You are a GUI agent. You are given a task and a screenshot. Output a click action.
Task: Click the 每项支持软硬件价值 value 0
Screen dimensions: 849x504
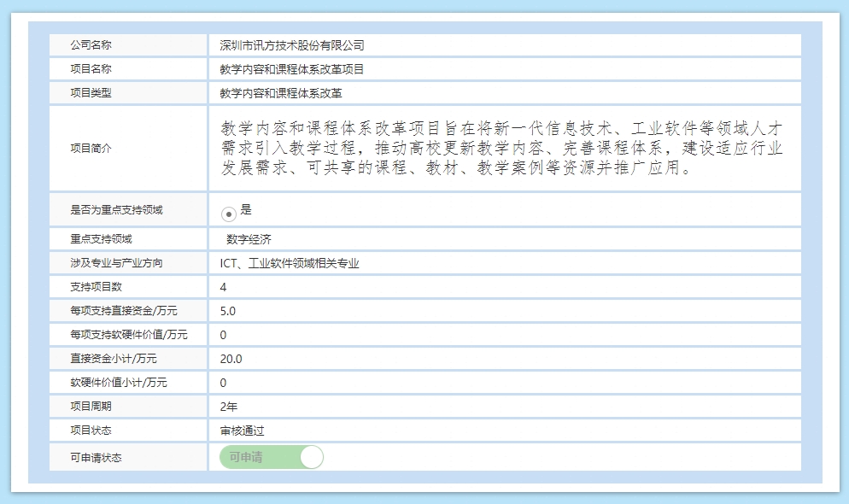222,335
